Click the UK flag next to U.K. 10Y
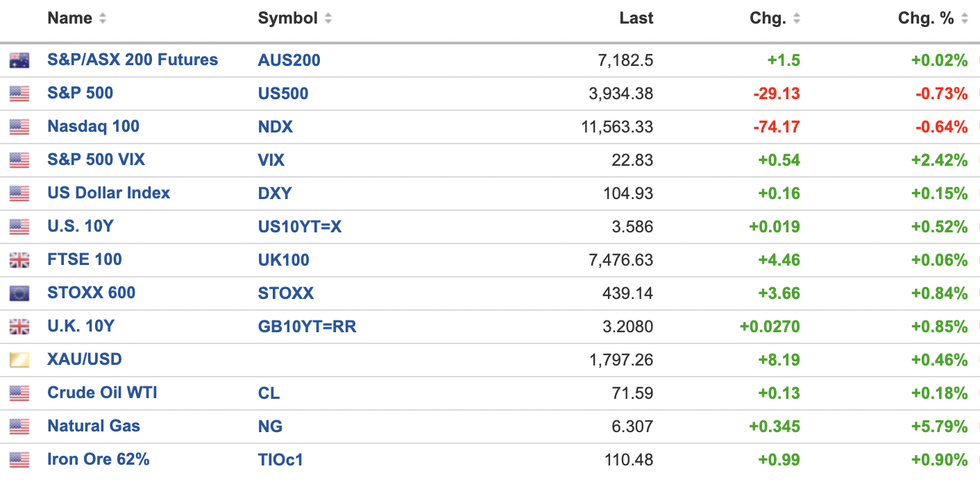 (19, 327)
